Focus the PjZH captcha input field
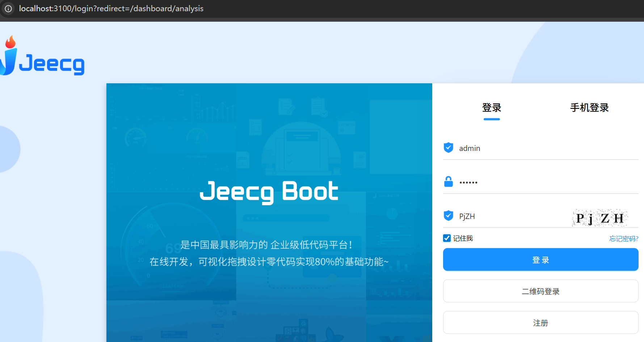 (x=513, y=216)
